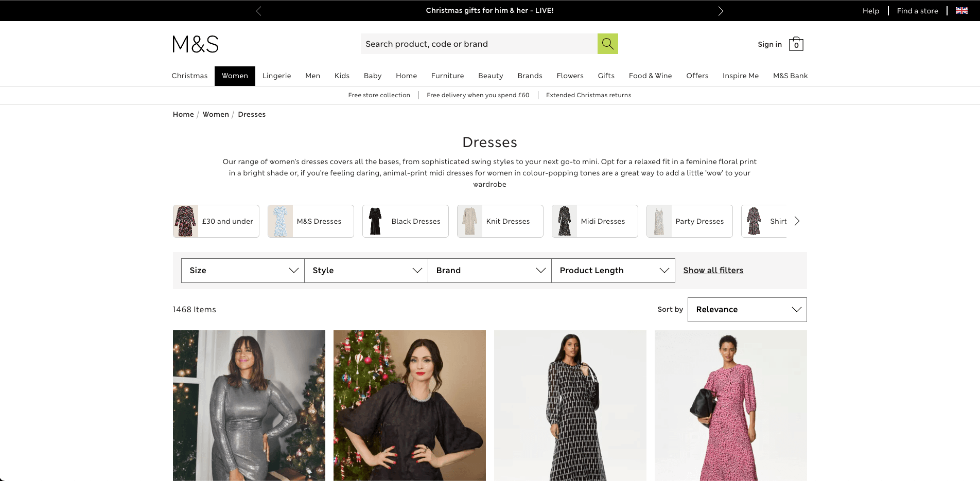Open the M&S Bank menu
Screen dimensions: 980x481
click(790, 76)
